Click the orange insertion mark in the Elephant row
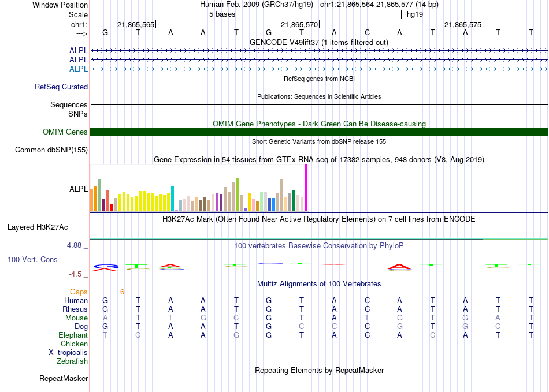Image resolution: width=549 pixels, height=392 pixels. point(123,335)
